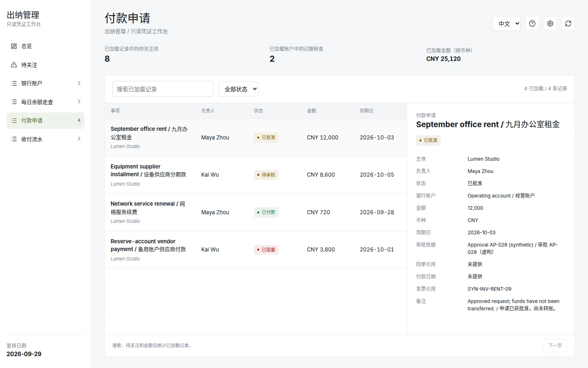Click the list icon beside 每日余额走查
Viewport: 588px width, 368px height.
pos(14,102)
